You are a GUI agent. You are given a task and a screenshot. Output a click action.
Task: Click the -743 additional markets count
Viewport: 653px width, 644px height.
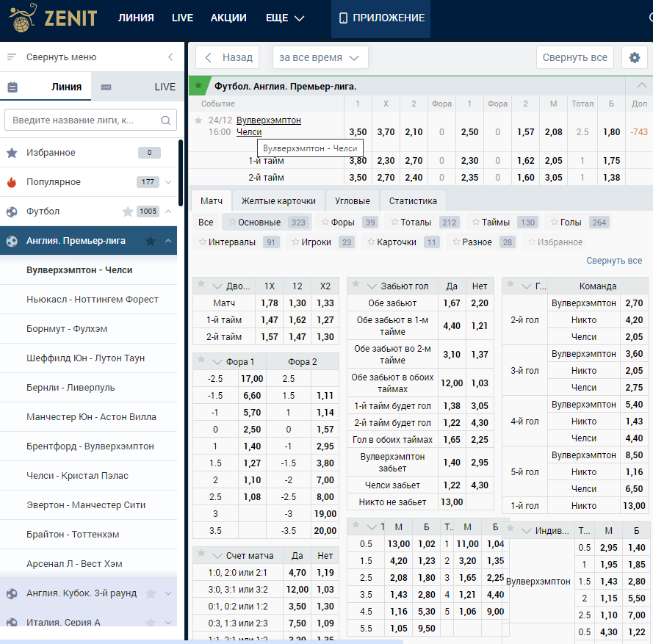[x=639, y=132]
